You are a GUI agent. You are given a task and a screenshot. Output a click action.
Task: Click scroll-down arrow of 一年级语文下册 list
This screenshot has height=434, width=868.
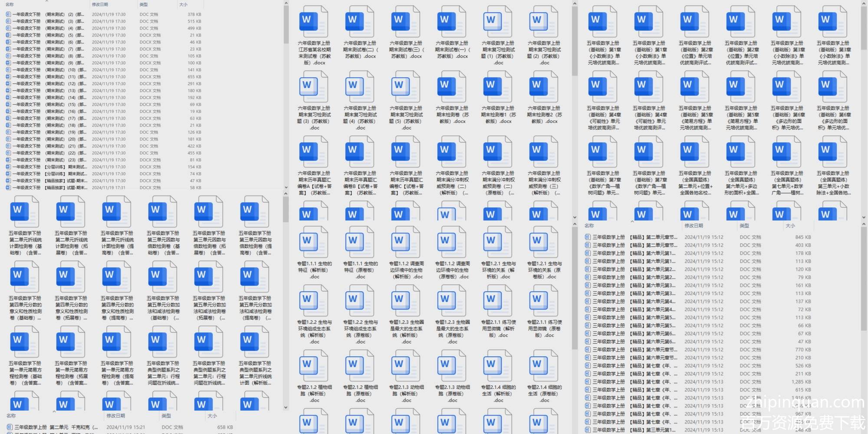click(286, 187)
